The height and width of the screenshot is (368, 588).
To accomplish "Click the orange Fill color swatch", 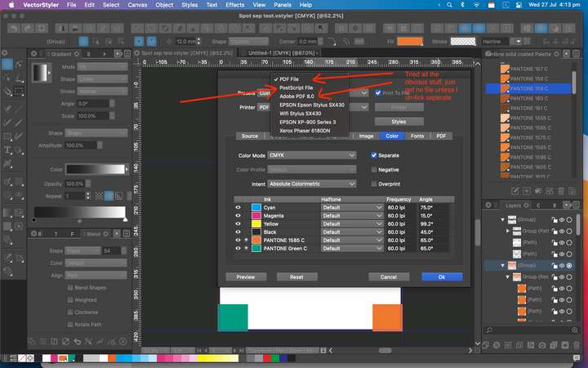I will tap(410, 42).
